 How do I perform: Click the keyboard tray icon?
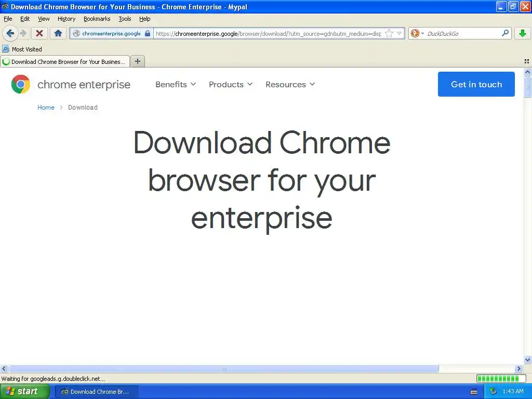pos(474,392)
